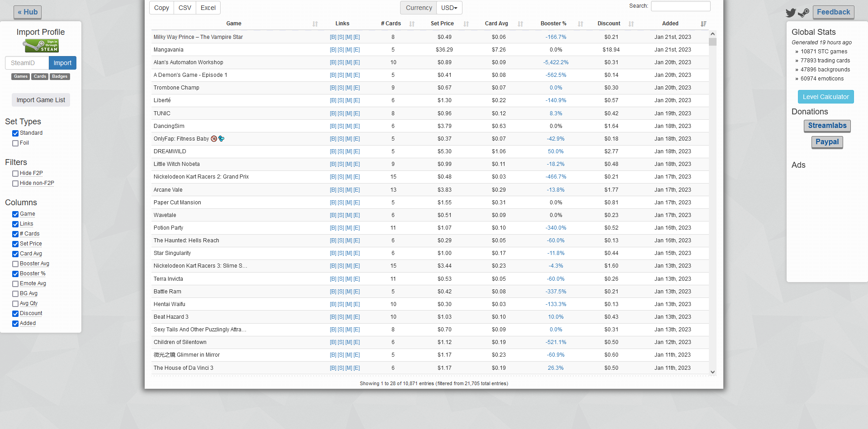The width and height of the screenshot is (868, 429).
Task: Export table to Excel
Action: coord(208,8)
